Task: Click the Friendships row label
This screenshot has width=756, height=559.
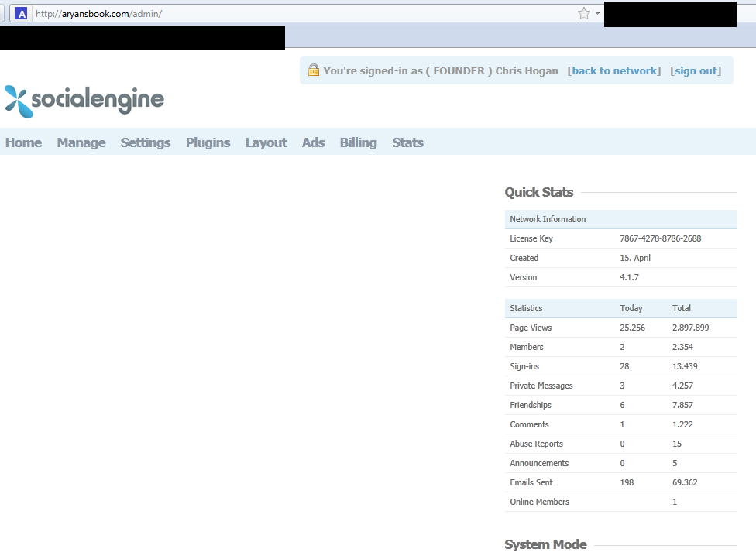Action: pos(531,405)
